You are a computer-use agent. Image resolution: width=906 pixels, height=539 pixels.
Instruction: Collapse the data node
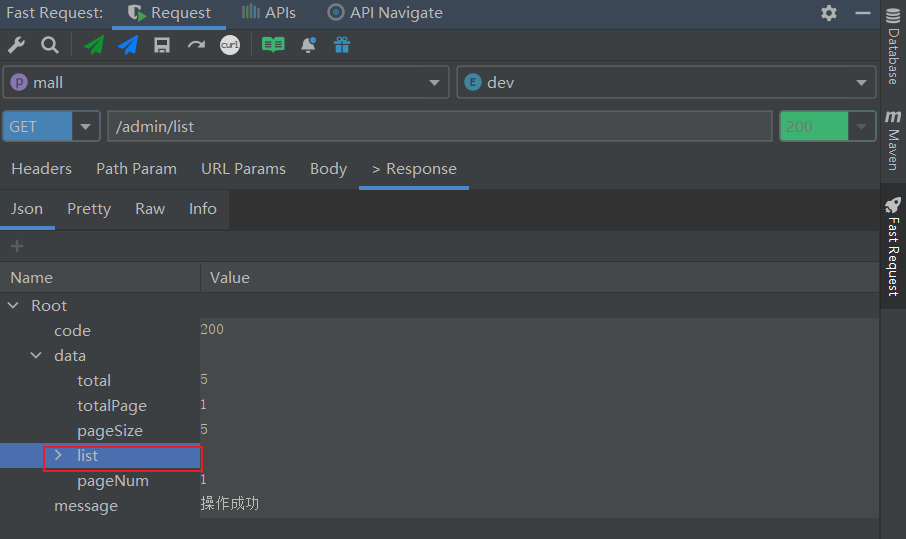[36, 356]
